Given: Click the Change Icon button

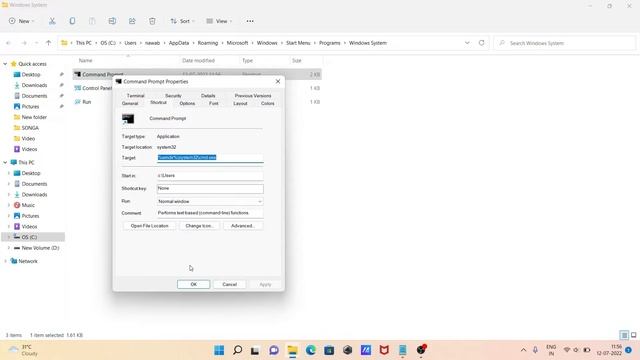Looking at the screenshot, I should (199, 226).
